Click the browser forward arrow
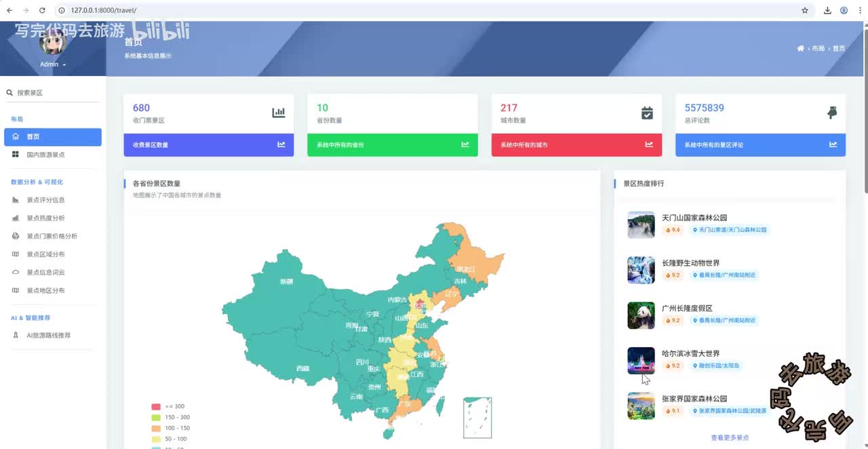Screen dimensions: 868x449 pyautogui.click(x=26, y=10)
